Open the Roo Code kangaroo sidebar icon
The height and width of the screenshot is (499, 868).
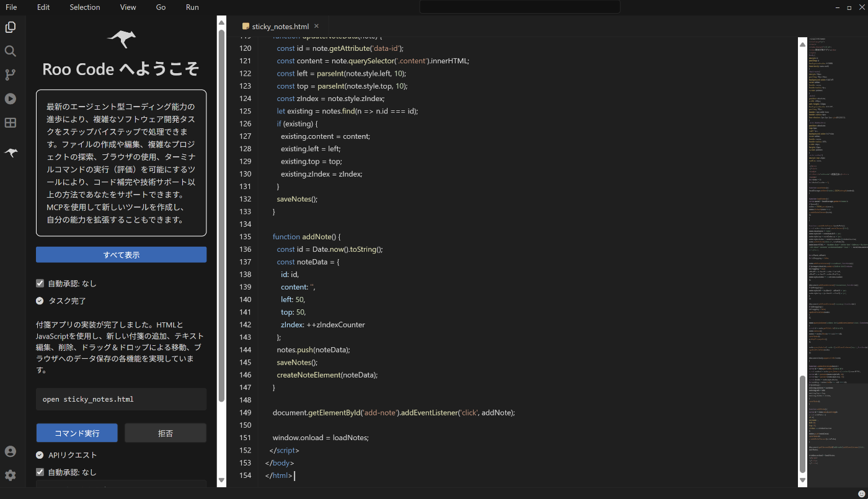11,152
